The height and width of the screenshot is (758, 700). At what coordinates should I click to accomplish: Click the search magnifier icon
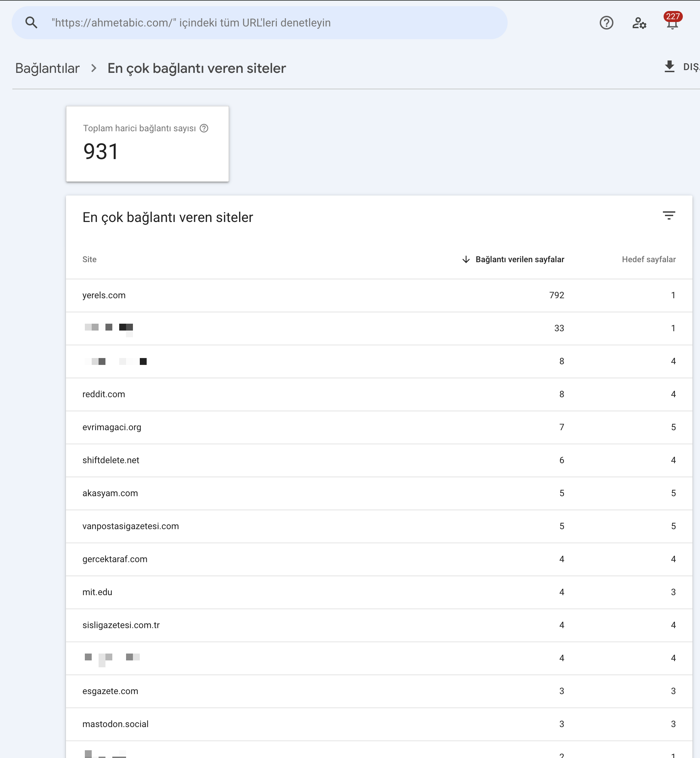click(x=32, y=22)
